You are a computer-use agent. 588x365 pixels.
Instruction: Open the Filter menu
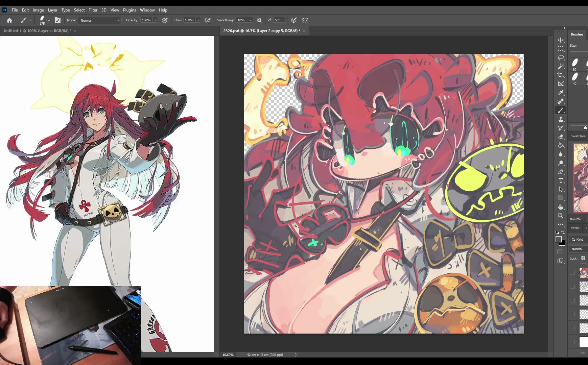[93, 10]
